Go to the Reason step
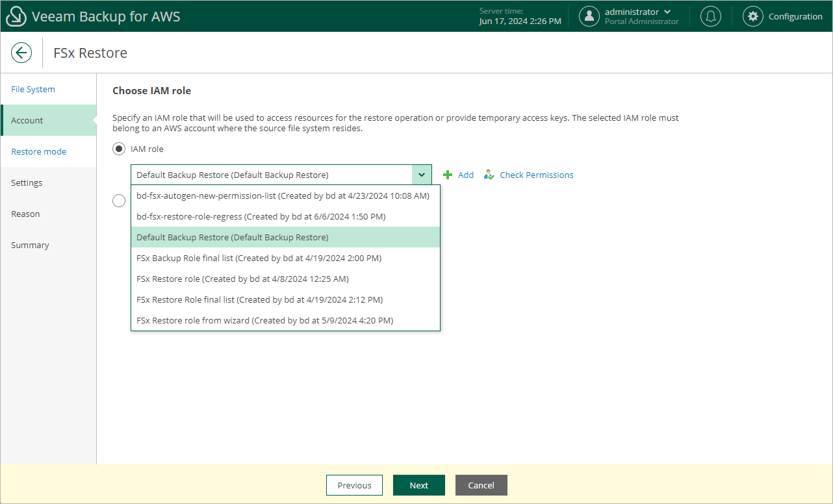The width and height of the screenshot is (833, 504). point(49,214)
